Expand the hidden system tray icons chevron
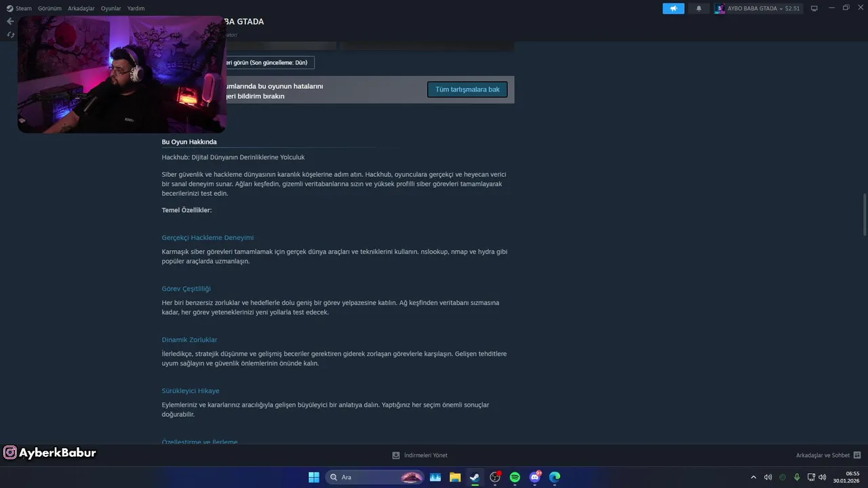The image size is (868, 488). click(753, 477)
